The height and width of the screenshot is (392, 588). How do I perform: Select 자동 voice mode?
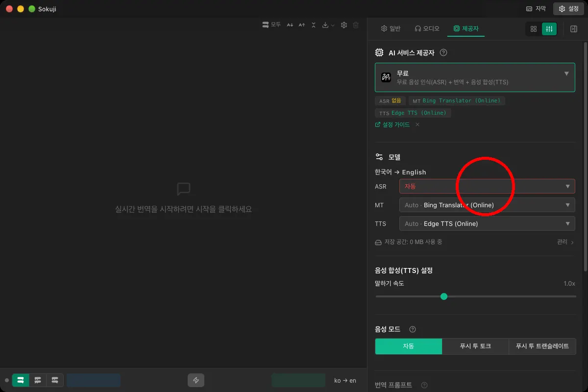click(x=409, y=346)
